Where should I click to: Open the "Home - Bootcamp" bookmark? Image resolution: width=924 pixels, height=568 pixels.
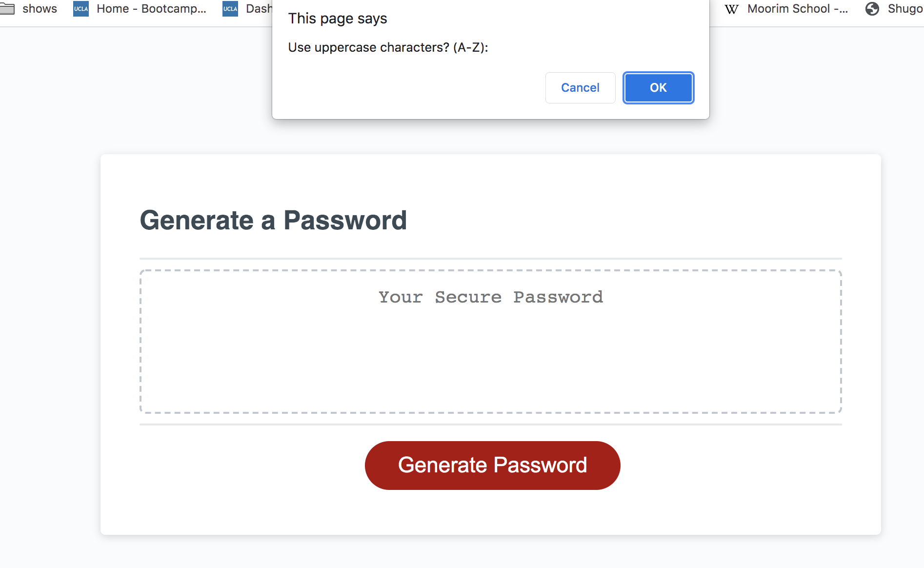(150, 8)
